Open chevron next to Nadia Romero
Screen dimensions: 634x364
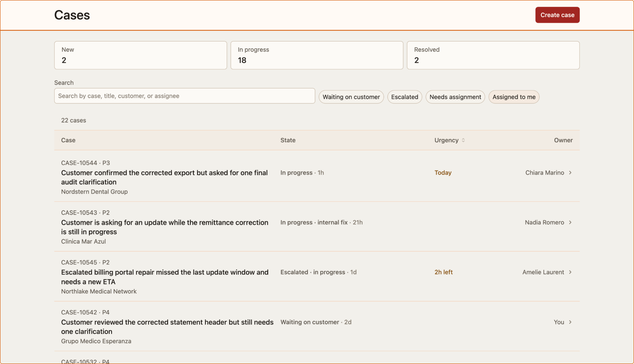tap(570, 222)
